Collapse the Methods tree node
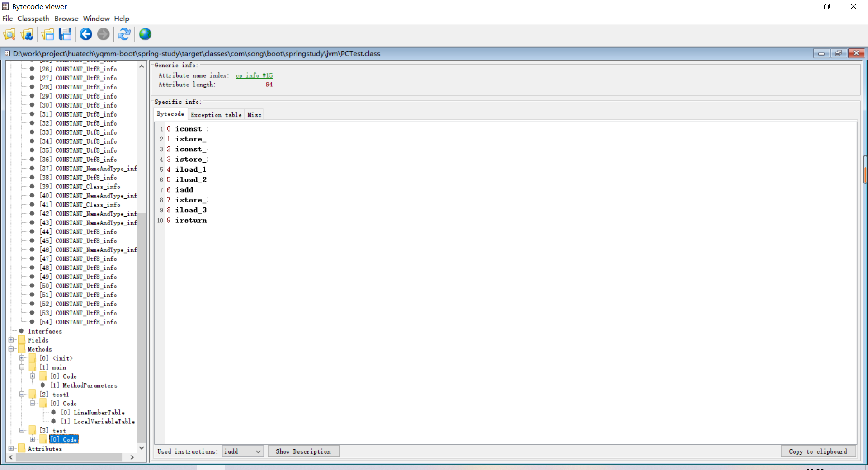The height and width of the screenshot is (470, 868). 11,349
